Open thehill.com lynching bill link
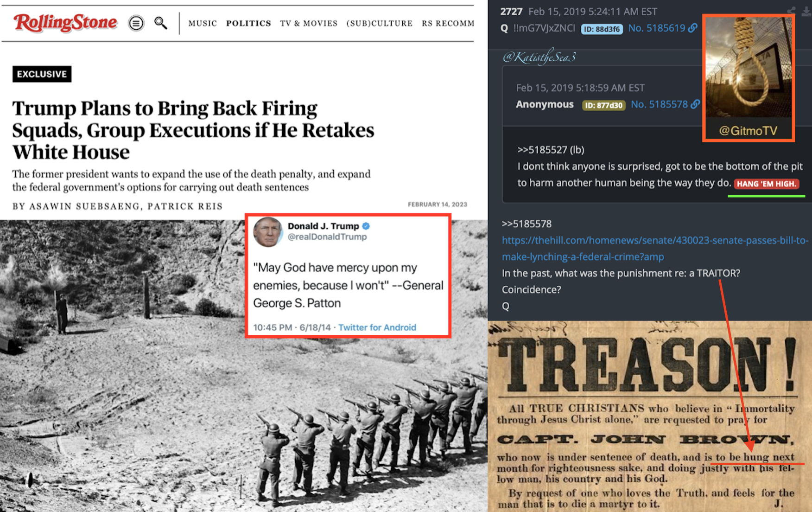Image resolution: width=812 pixels, height=512 pixels. coord(654,248)
